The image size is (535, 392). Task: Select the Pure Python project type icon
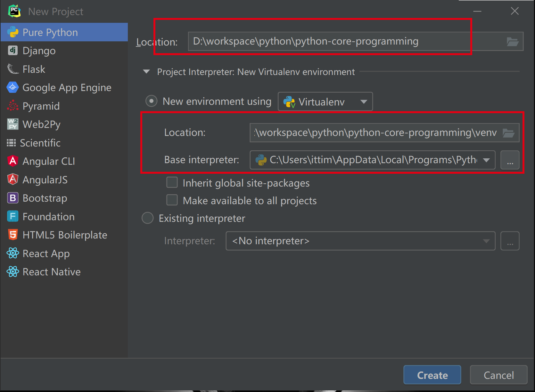[13, 32]
